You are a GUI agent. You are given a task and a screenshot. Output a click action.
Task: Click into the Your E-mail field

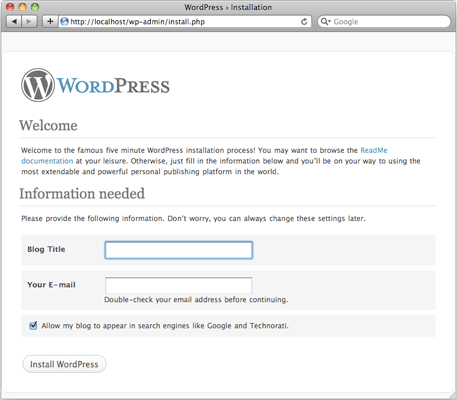[x=179, y=285]
